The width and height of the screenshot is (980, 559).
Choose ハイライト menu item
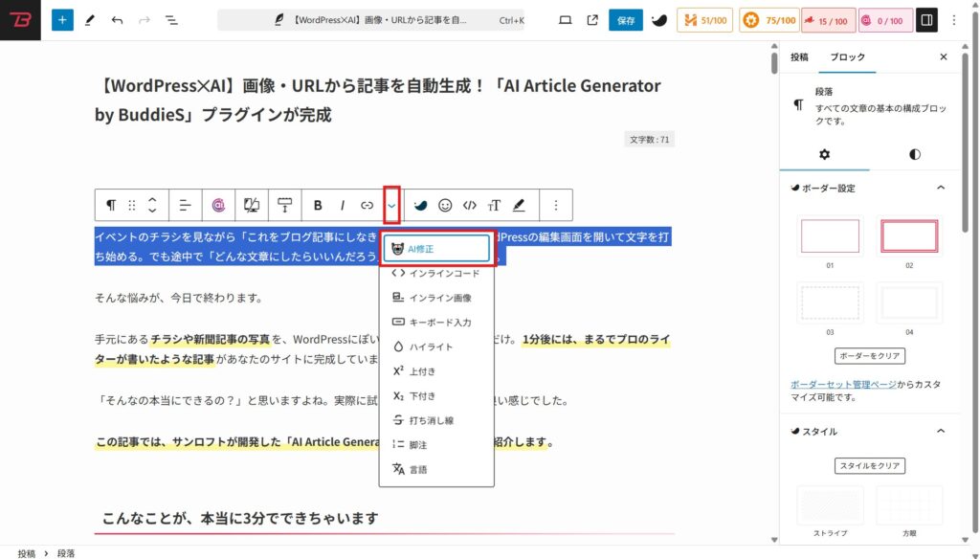coord(436,347)
